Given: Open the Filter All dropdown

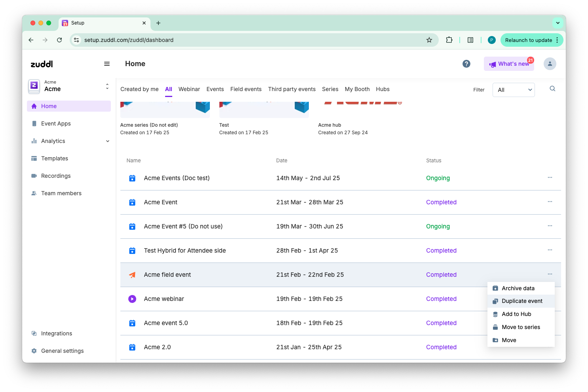Looking at the screenshot, I should pyautogui.click(x=513, y=90).
